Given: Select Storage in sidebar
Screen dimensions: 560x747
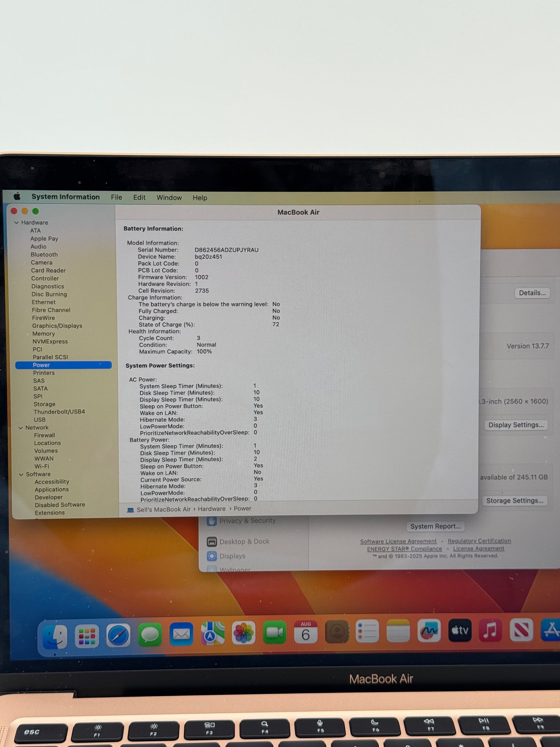Looking at the screenshot, I should 44,404.
